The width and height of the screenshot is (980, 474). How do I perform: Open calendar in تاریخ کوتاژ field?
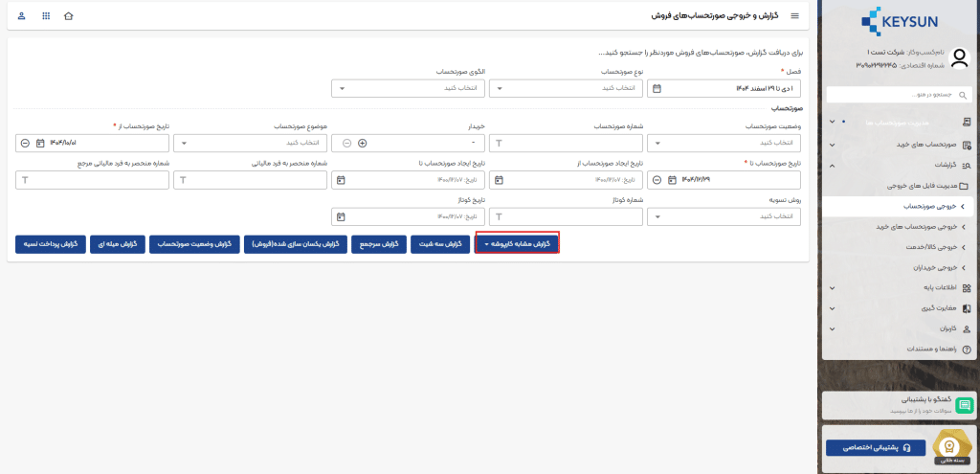pyautogui.click(x=341, y=216)
